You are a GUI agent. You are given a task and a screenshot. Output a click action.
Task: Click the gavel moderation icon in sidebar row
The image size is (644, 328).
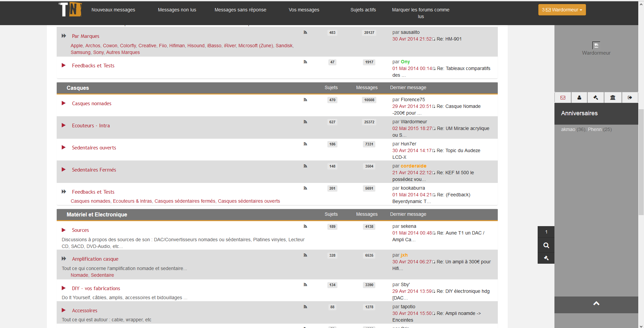click(x=596, y=97)
